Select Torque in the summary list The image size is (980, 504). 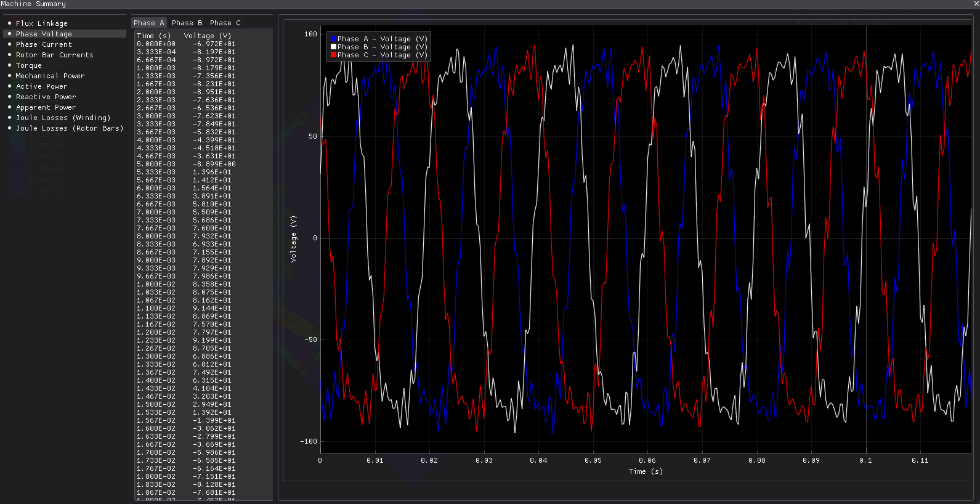tap(29, 65)
